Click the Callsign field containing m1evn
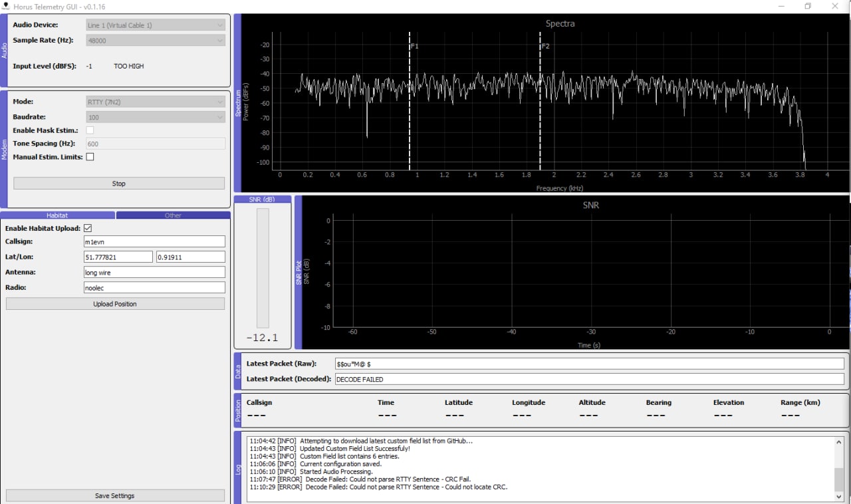851x504 pixels. pyautogui.click(x=154, y=242)
